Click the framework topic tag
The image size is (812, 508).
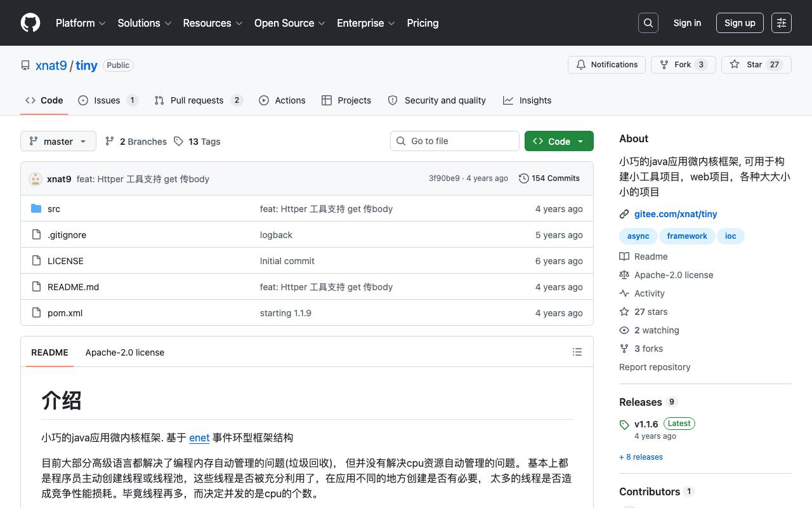pyautogui.click(x=687, y=236)
